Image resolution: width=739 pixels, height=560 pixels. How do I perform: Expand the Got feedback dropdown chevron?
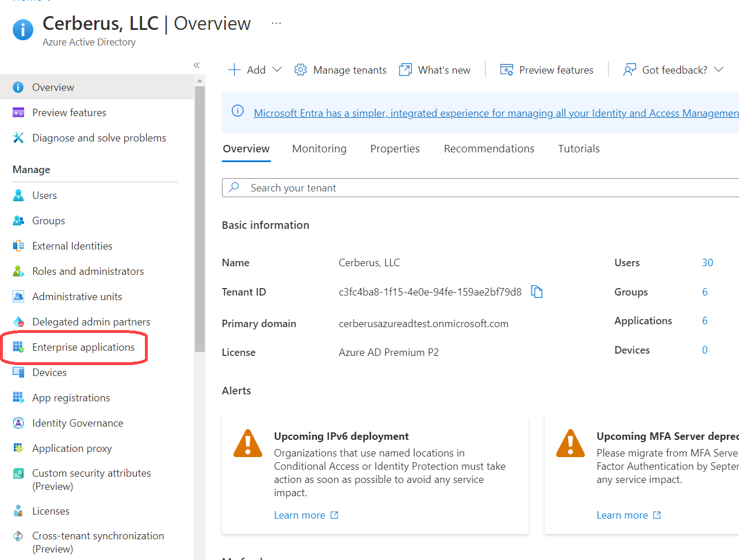[x=719, y=70]
